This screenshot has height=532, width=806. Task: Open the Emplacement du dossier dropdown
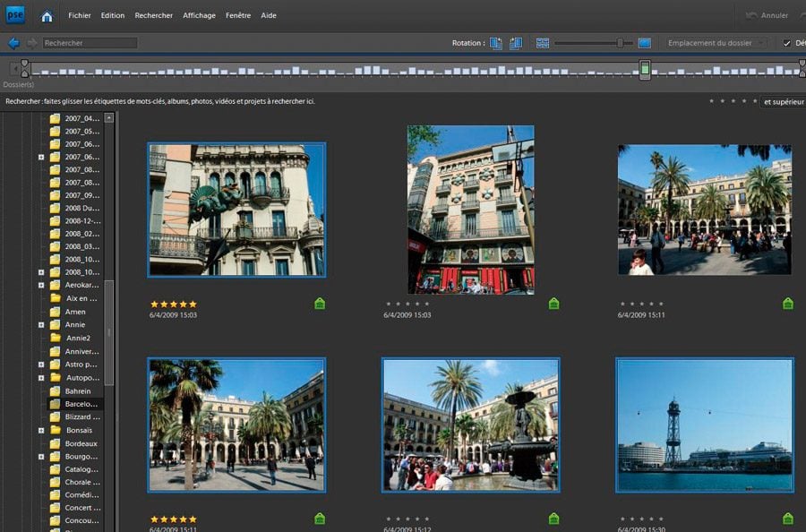coord(717,43)
